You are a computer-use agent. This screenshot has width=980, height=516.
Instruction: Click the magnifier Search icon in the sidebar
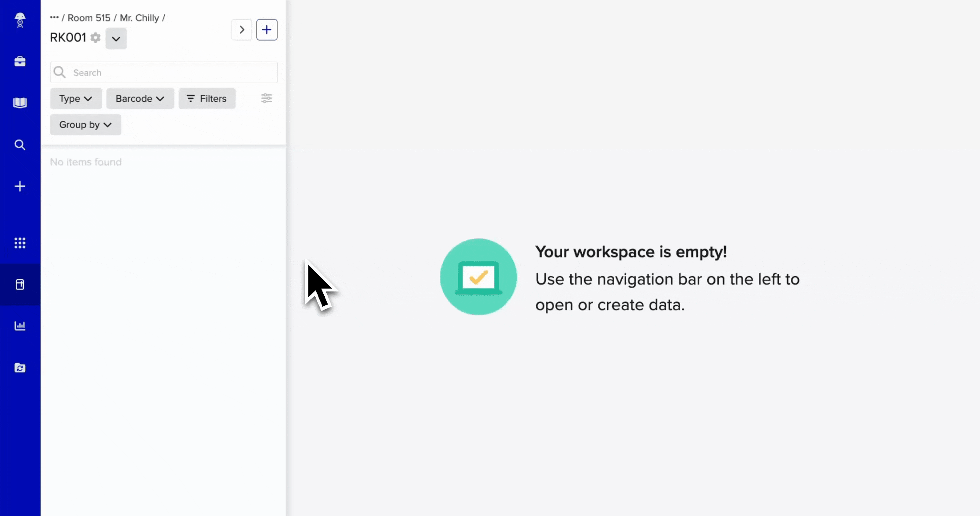point(20,145)
